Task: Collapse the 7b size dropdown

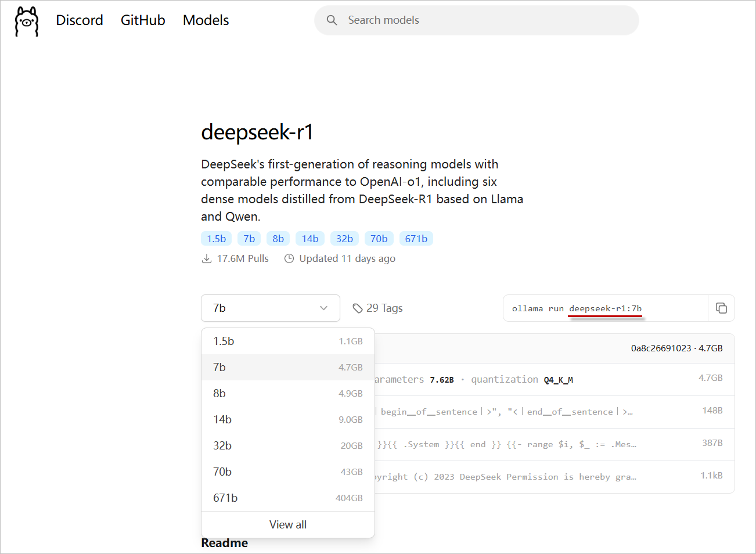Action: 270,308
